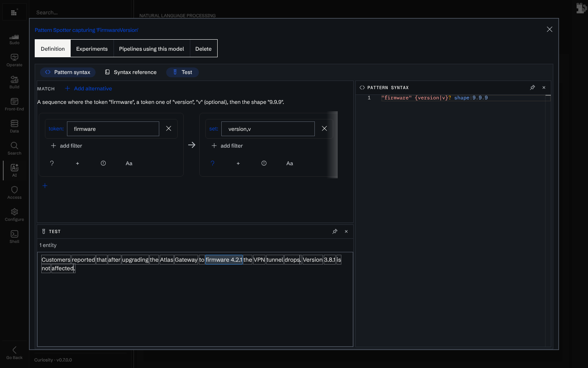Viewport: 588px width, 368px height.
Task: Click Add alternative link
Action: pos(89,88)
